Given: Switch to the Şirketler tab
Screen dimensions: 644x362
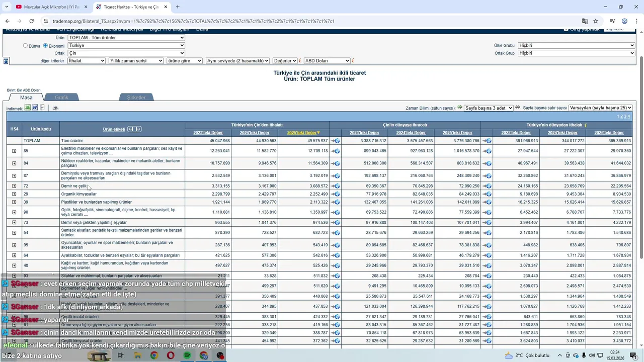Looking at the screenshot, I should 136,98.
